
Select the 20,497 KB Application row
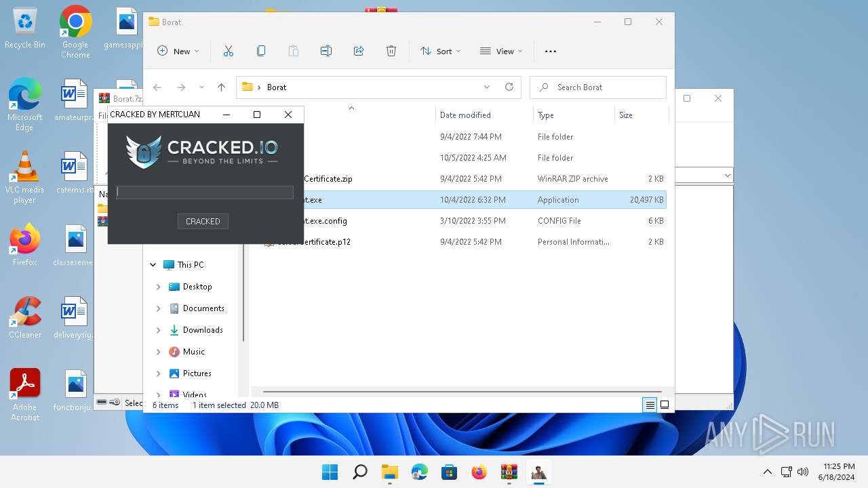tap(463, 200)
